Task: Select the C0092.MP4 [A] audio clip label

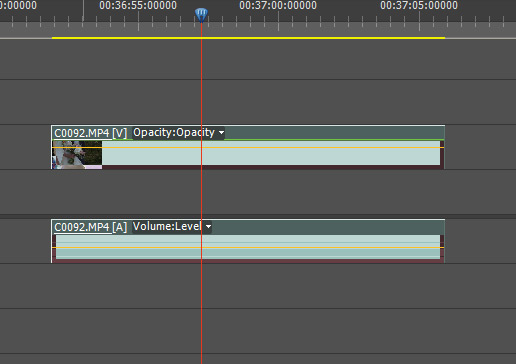Action: [x=90, y=227]
